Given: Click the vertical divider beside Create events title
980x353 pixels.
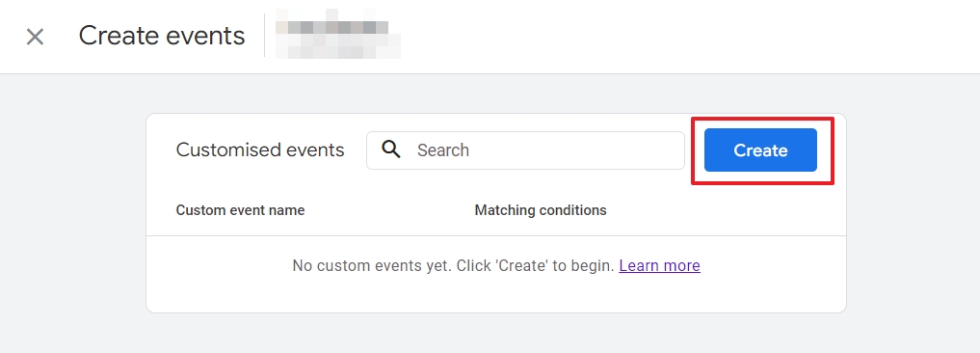Looking at the screenshot, I should (x=264, y=36).
